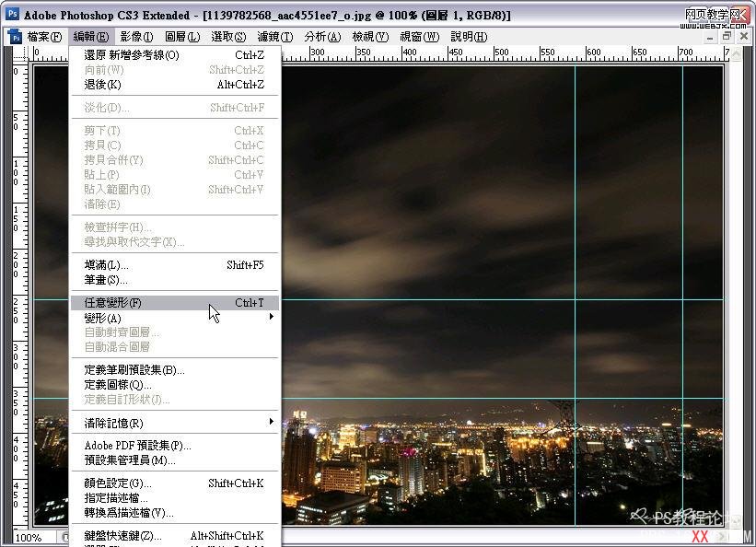Open the 檔案(F) File menu
The width and height of the screenshot is (756, 547).
44,37
